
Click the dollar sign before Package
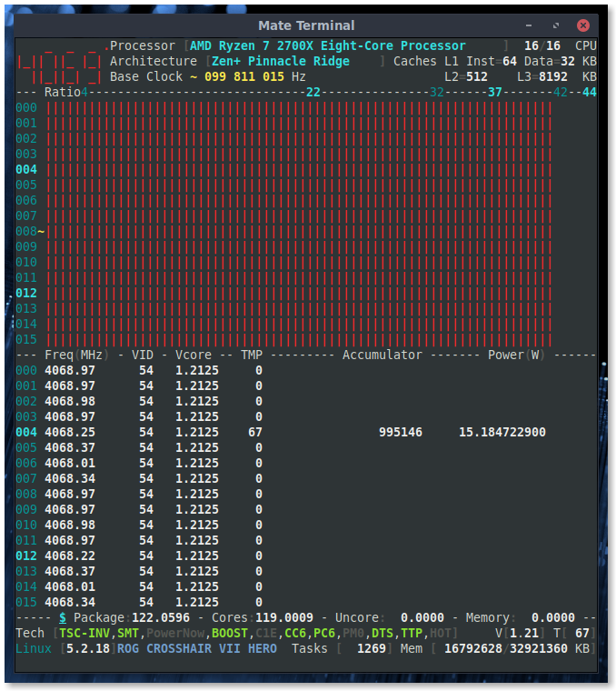click(63, 618)
